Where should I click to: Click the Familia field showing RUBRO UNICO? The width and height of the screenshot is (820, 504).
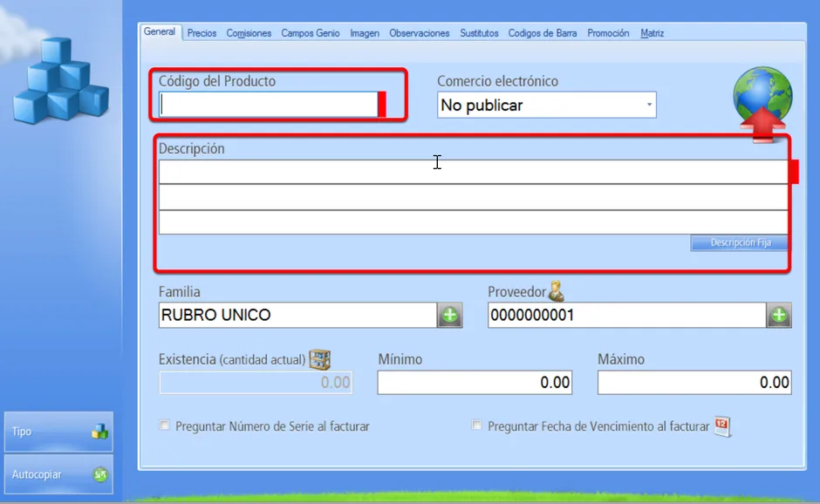298,316
